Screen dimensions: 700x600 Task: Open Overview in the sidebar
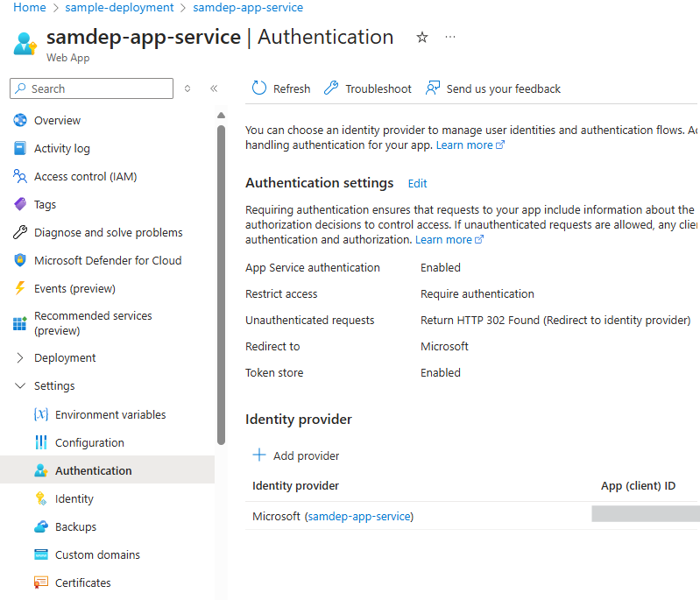57,121
